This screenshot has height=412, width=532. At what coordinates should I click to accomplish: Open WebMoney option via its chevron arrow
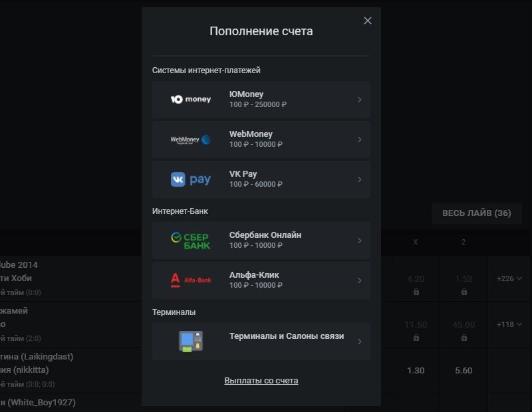[359, 140]
